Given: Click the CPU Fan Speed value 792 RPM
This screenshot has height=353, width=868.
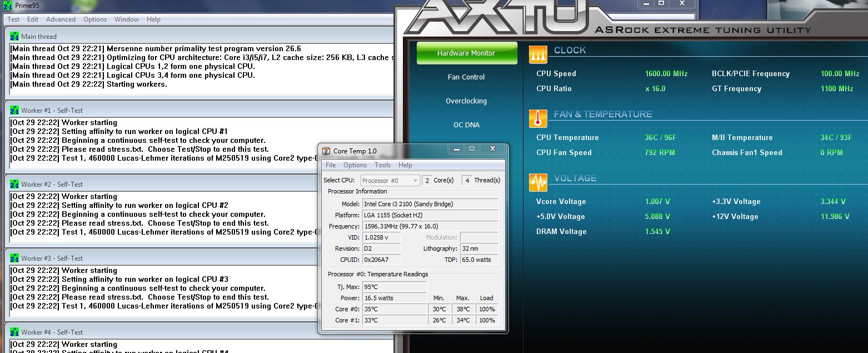Looking at the screenshot, I should coord(660,153).
